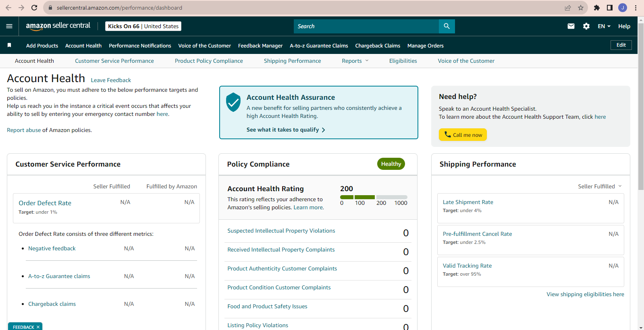
Task: Open the Report abuse link
Action: (24, 130)
